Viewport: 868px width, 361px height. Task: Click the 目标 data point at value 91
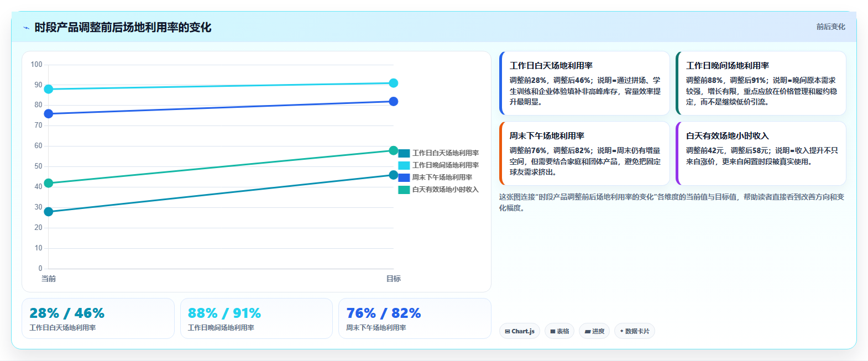click(x=394, y=83)
